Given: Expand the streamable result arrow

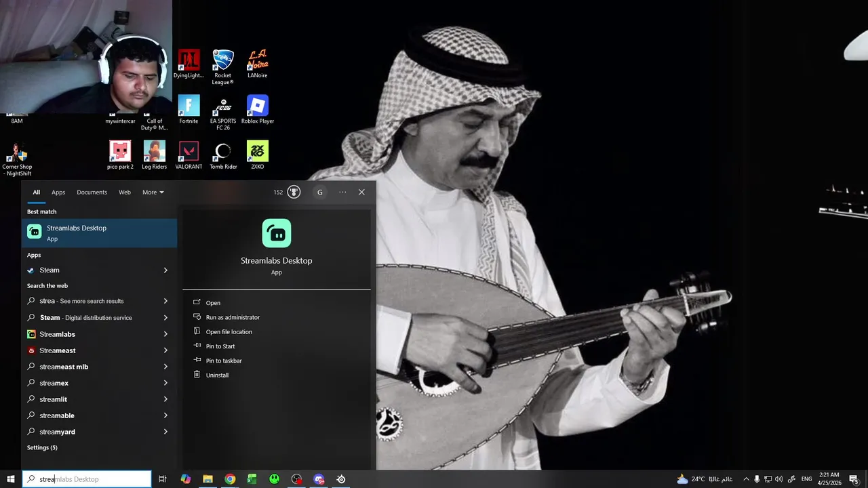Looking at the screenshot, I should 165,415.
